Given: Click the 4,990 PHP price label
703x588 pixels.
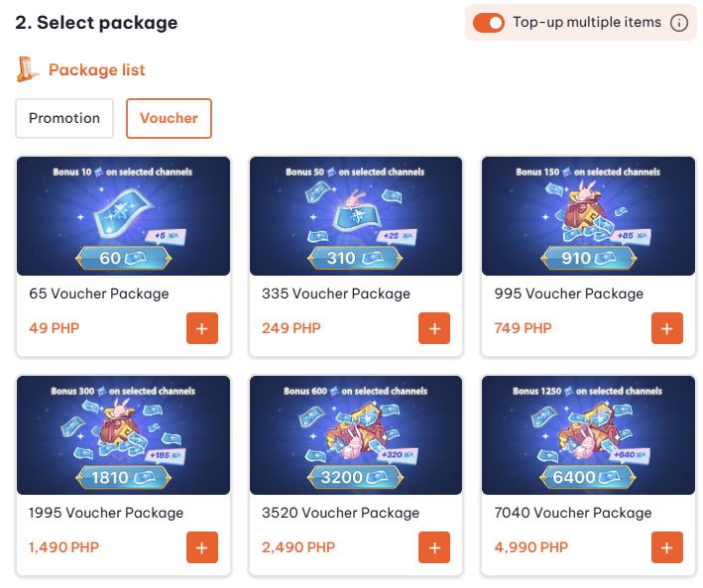Looking at the screenshot, I should (x=531, y=547).
